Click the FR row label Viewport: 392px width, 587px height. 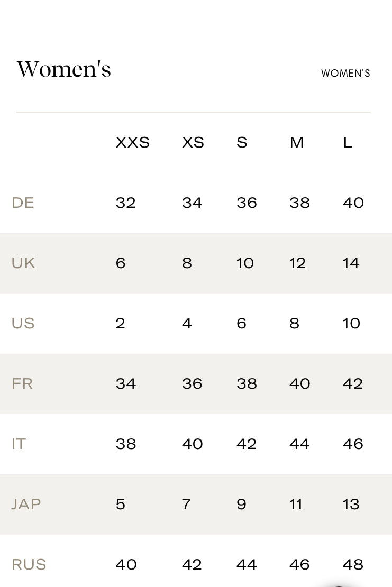click(x=22, y=383)
